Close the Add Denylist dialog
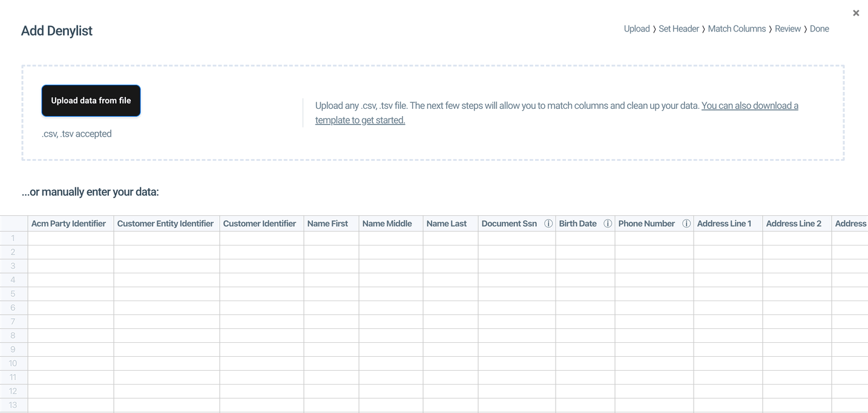868x413 pixels. 856,13
